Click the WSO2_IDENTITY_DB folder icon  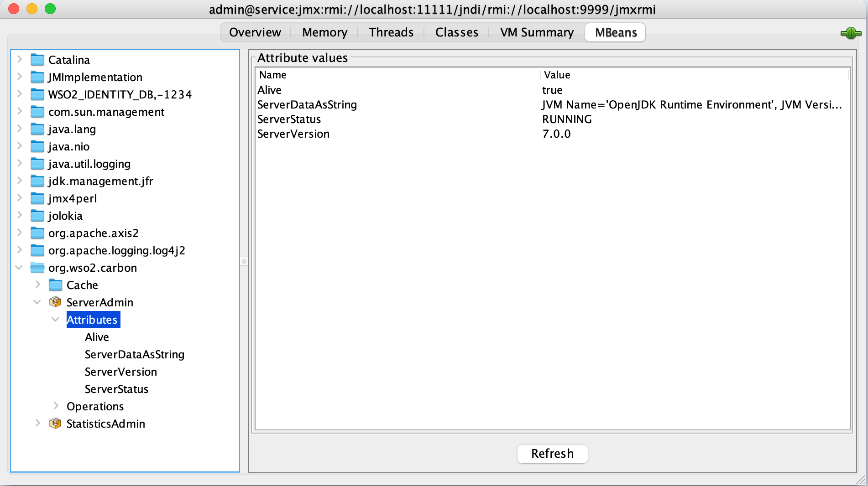(37, 94)
